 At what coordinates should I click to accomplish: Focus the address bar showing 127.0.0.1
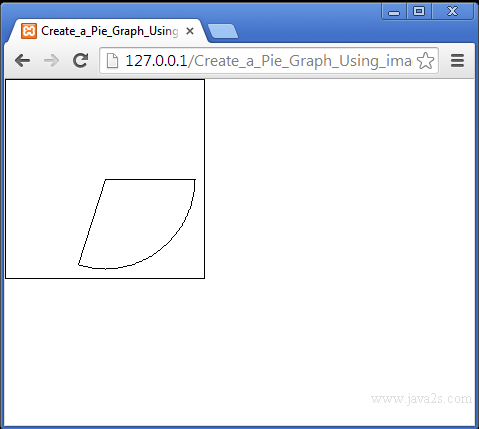click(x=269, y=61)
